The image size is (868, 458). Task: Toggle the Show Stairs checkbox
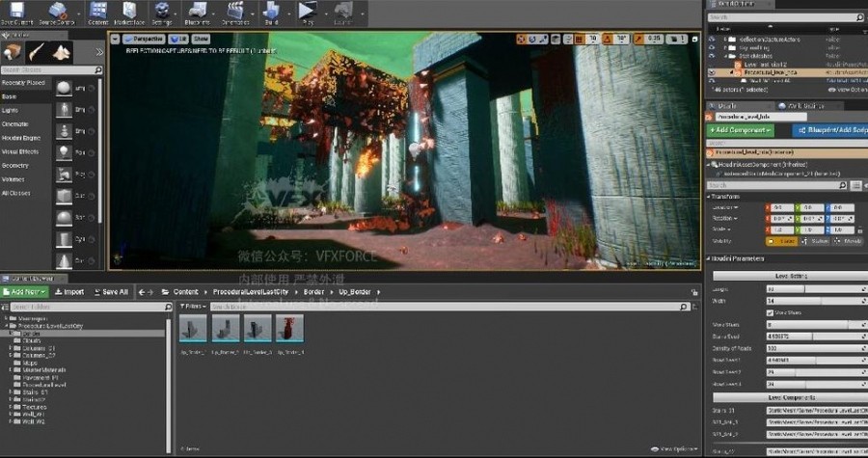(770, 312)
